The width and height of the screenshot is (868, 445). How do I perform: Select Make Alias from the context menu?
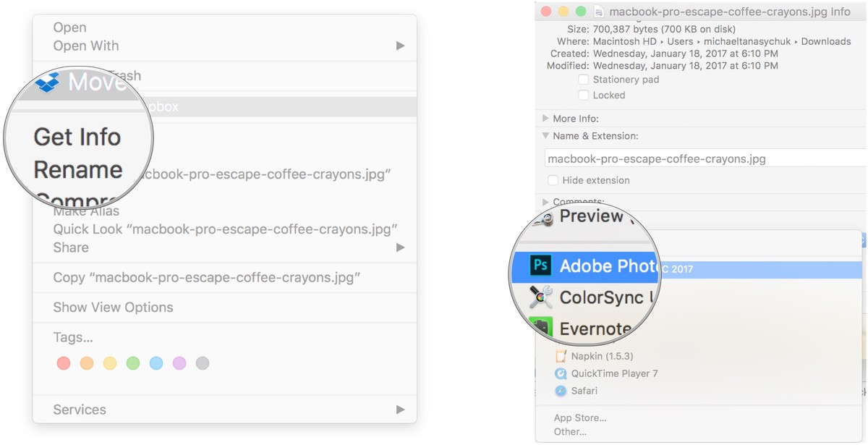[x=86, y=211]
